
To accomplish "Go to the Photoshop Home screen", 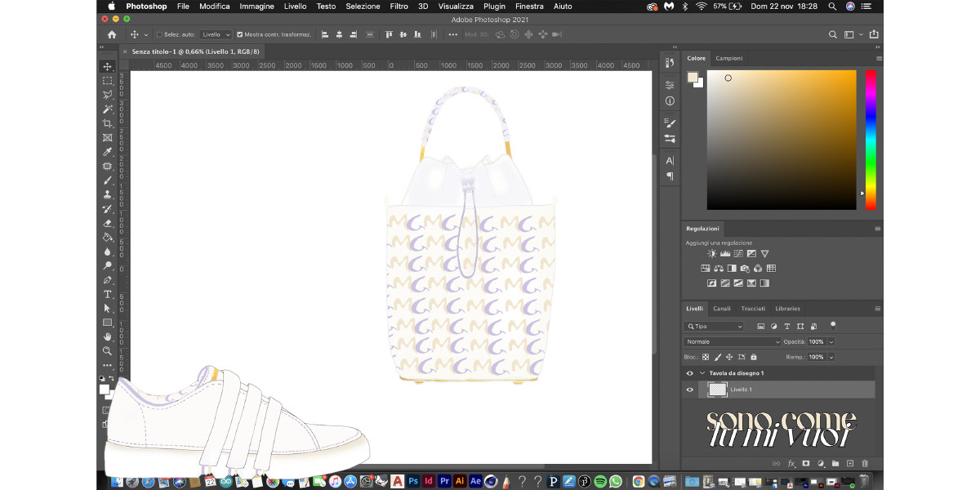I will tap(112, 35).
